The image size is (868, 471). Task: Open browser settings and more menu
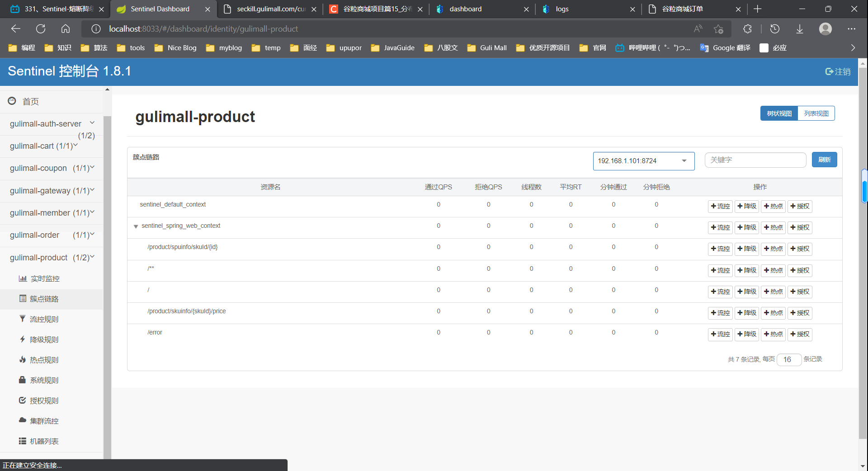click(x=852, y=29)
